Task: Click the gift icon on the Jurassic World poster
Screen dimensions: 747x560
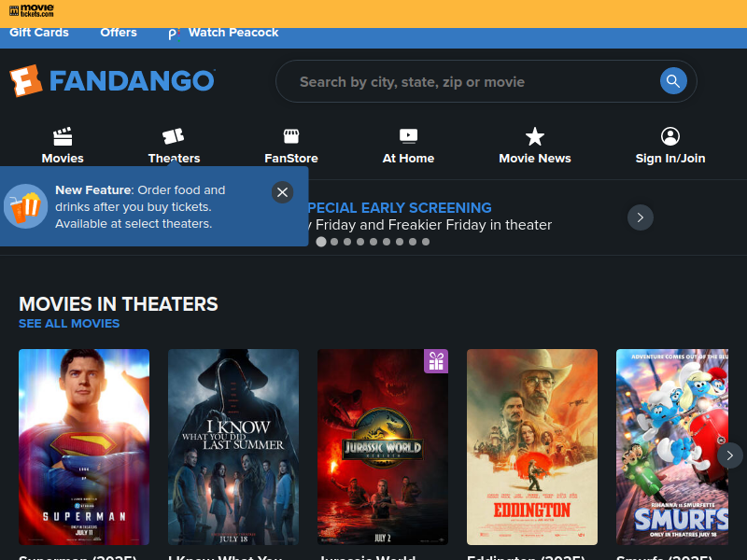Action: coord(436,361)
